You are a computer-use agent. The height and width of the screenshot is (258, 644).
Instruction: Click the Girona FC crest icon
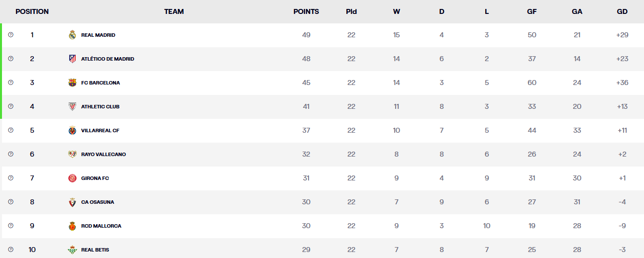tap(72, 178)
